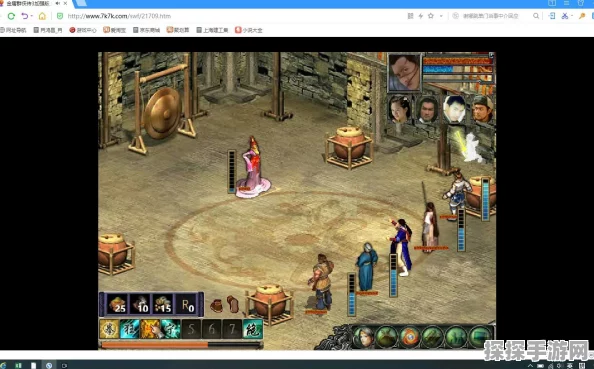Expand the dropdown beside the star icon
Viewport: 594px width, 369px height.
point(441,16)
